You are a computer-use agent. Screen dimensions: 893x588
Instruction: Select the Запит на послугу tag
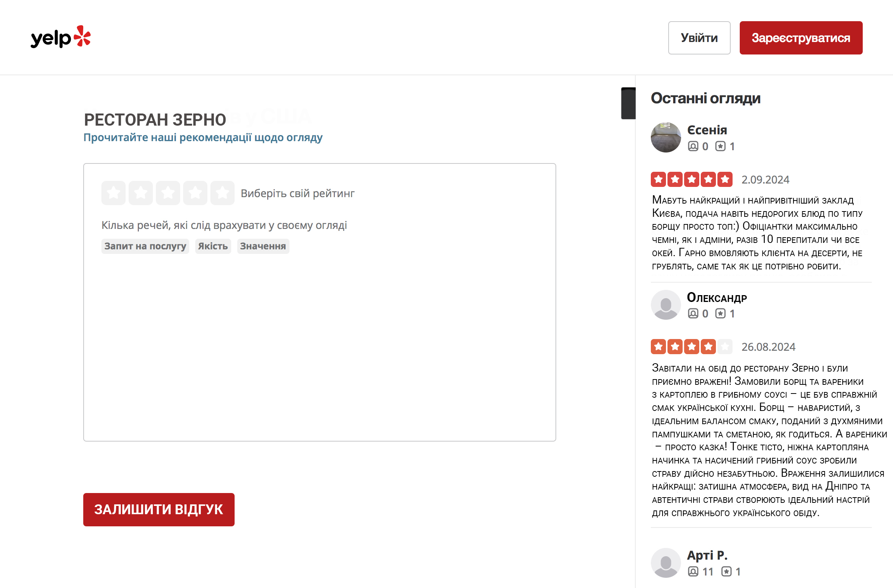click(x=145, y=246)
